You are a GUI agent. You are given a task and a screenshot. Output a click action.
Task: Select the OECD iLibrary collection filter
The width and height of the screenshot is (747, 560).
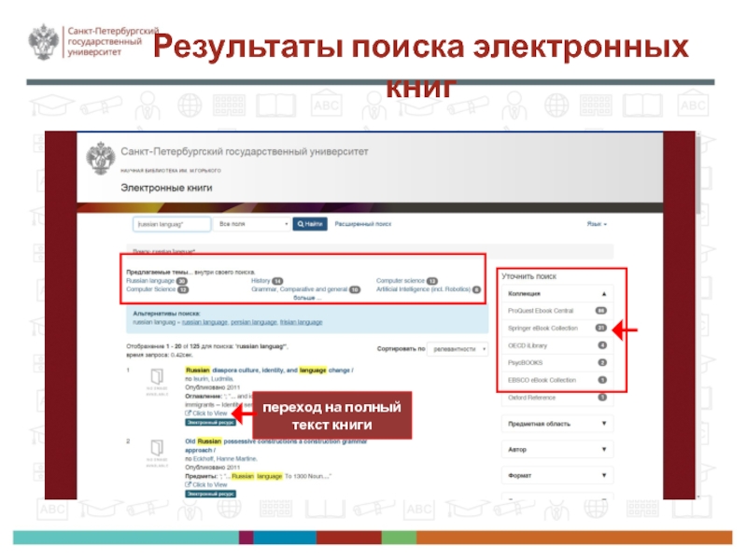tap(529, 345)
